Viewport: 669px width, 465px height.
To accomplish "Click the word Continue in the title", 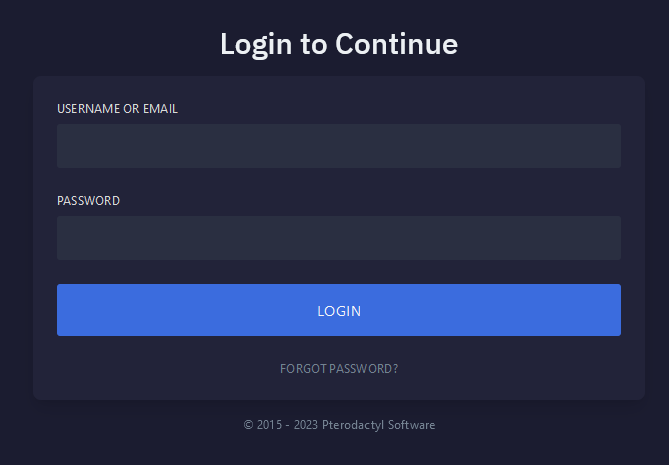I will tap(396, 44).
